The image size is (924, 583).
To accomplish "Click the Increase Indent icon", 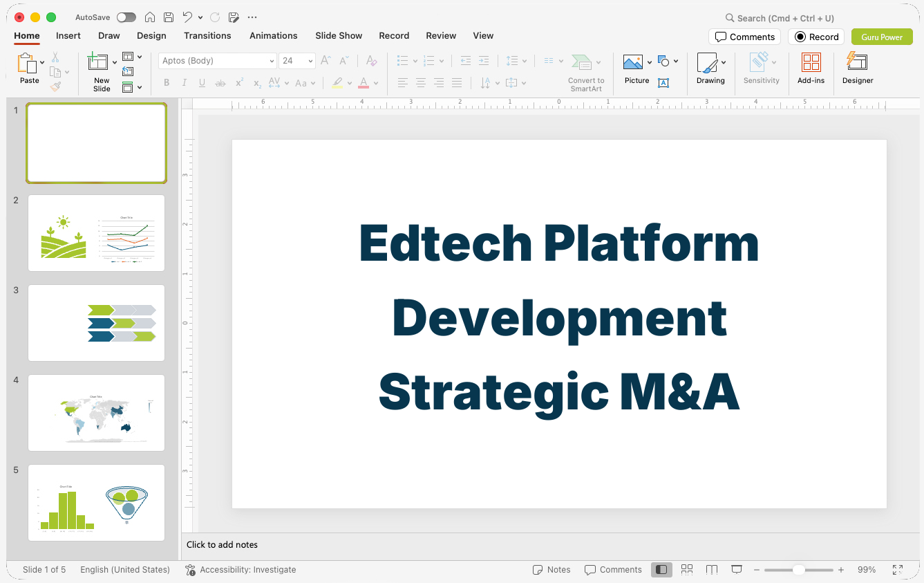I will coord(484,61).
